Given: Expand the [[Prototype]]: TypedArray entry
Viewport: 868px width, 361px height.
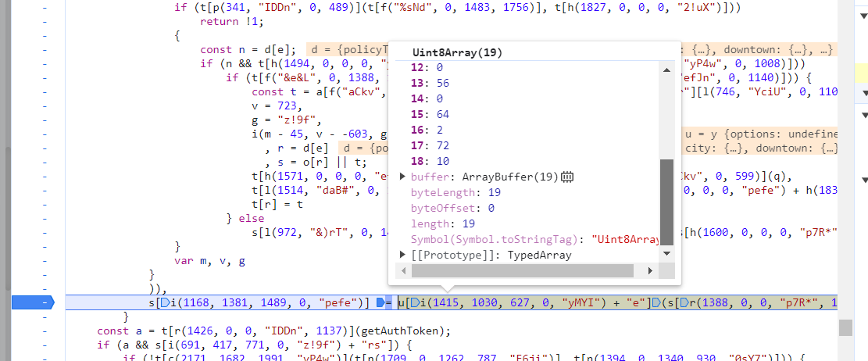Looking at the screenshot, I should (403, 255).
